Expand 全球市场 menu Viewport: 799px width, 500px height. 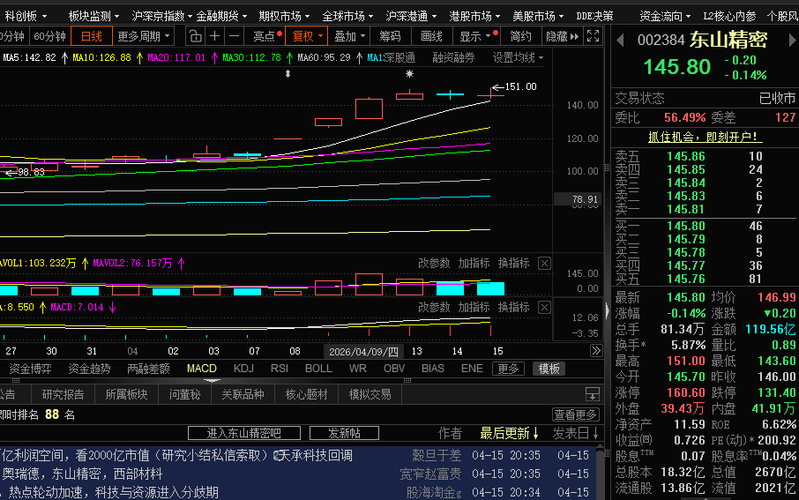click(x=347, y=16)
